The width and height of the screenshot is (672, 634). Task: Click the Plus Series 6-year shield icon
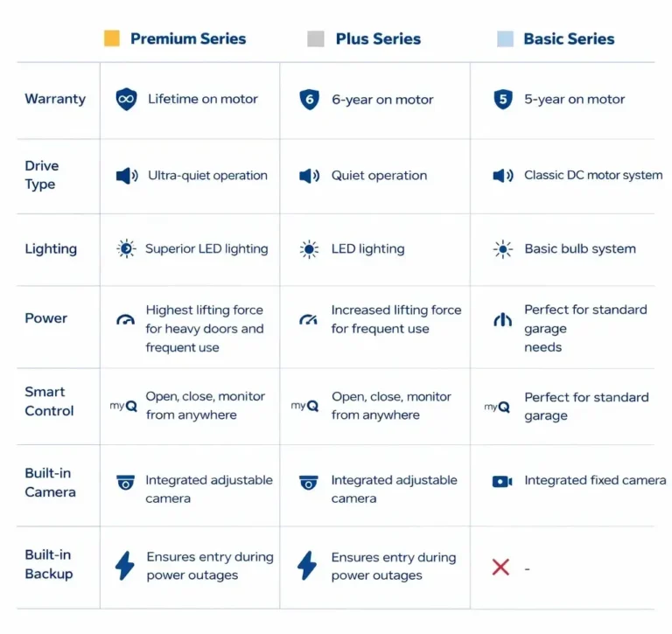click(309, 99)
